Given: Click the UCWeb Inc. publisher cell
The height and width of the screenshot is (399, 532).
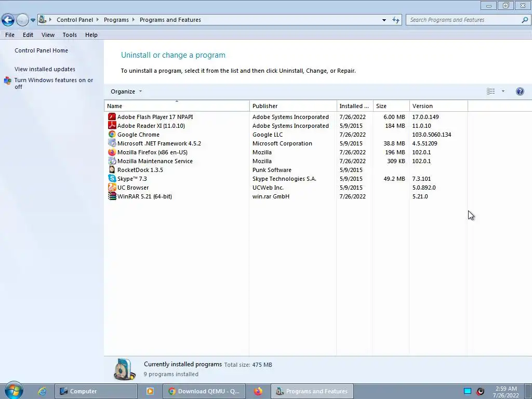Looking at the screenshot, I should (268, 187).
